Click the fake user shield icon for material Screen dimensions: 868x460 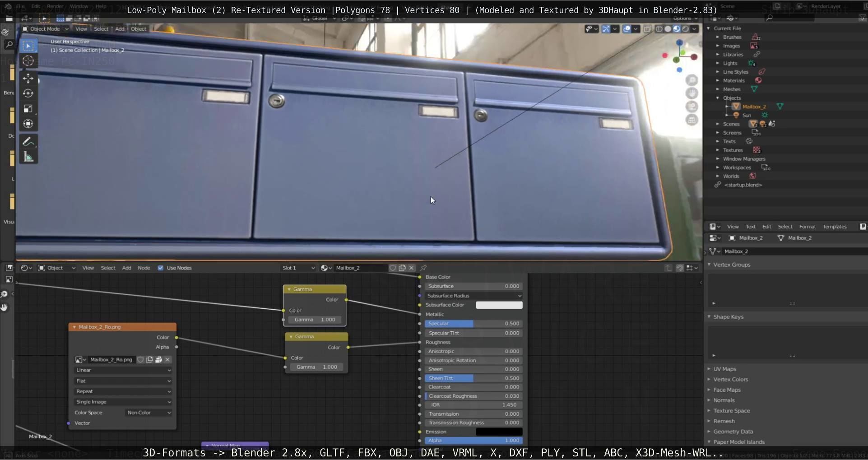(393, 268)
